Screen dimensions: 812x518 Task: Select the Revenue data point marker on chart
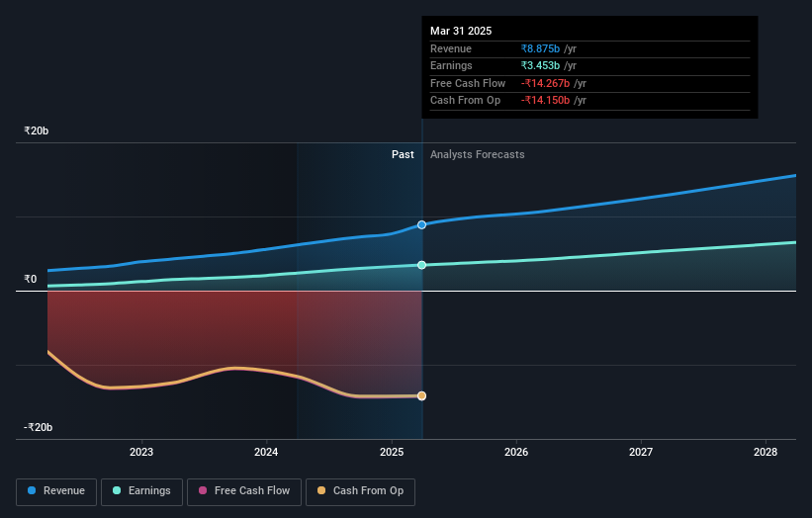[x=422, y=224]
